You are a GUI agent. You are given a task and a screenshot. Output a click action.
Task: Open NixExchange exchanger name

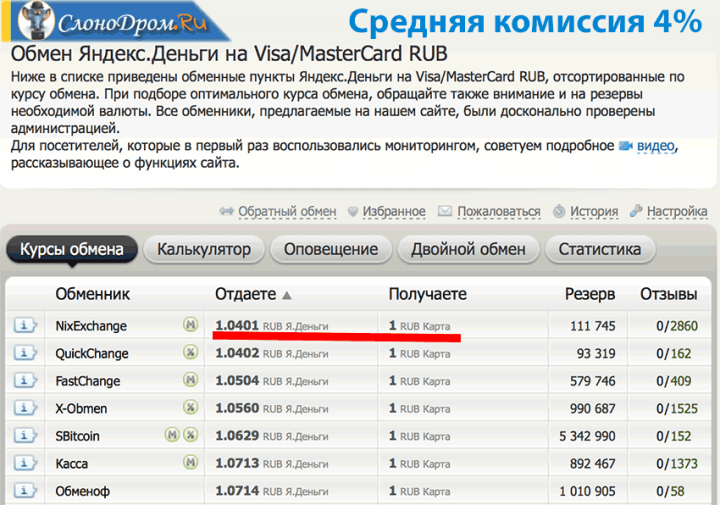[91, 326]
